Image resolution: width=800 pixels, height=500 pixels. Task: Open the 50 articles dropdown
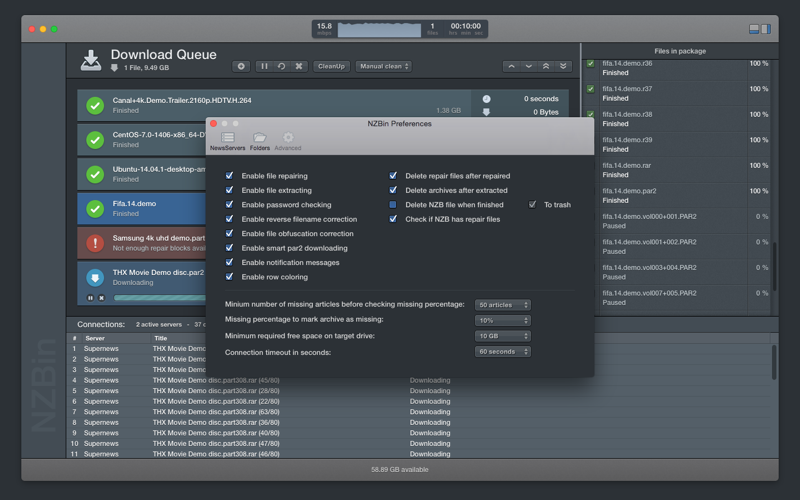pyautogui.click(x=503, y=305)
